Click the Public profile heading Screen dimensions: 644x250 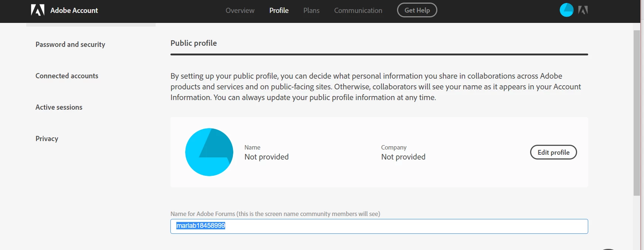pos(194,43)
